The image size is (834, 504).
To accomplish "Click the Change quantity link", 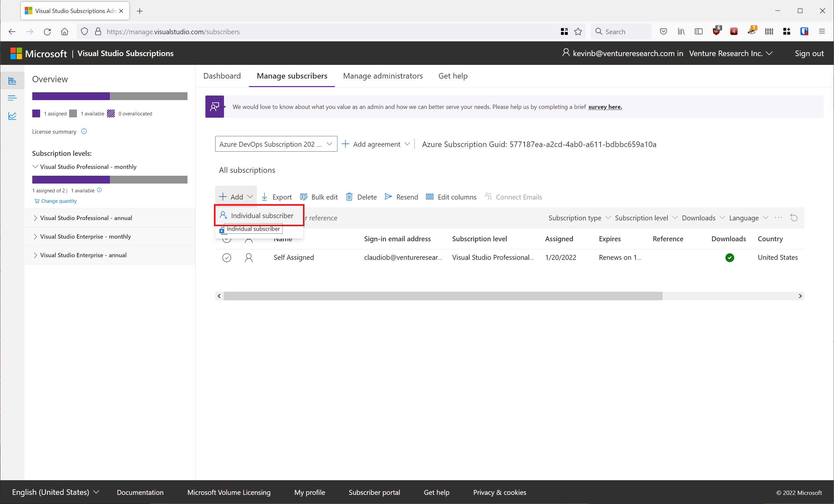I will pyautogui.click(x=59, y=201).
